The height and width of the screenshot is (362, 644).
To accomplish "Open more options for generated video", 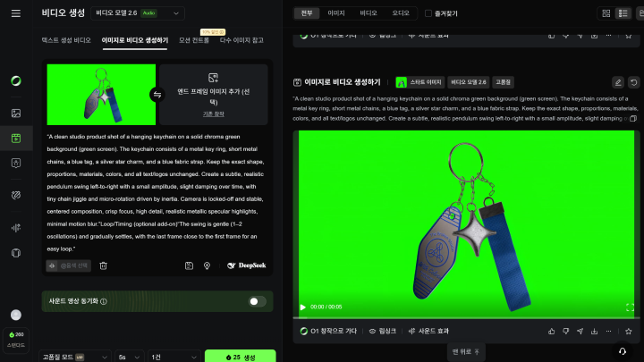I will pyautogui.click(x=609, y=331).
